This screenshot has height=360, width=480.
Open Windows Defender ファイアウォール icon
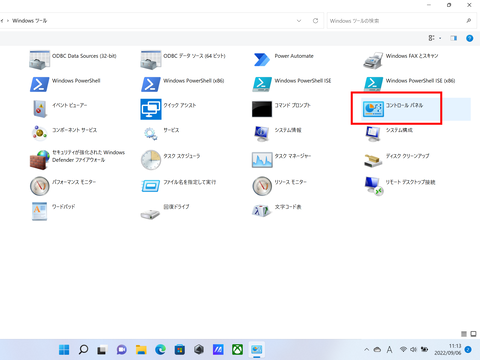click(x=40, y=160)
